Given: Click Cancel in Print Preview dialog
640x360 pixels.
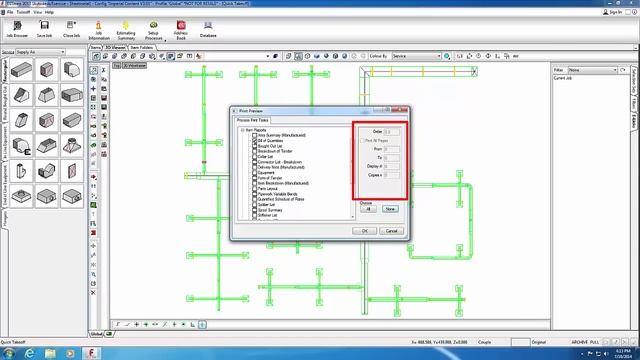Looking at the screenshot, I should 391,231.
